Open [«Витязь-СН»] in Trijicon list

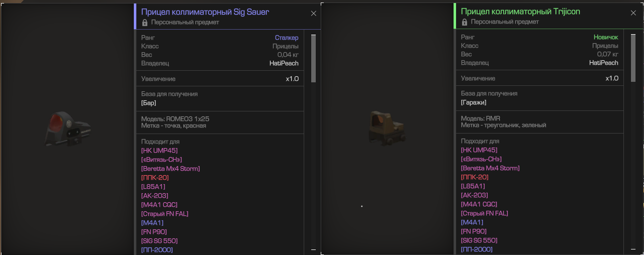tap(481, 159)
